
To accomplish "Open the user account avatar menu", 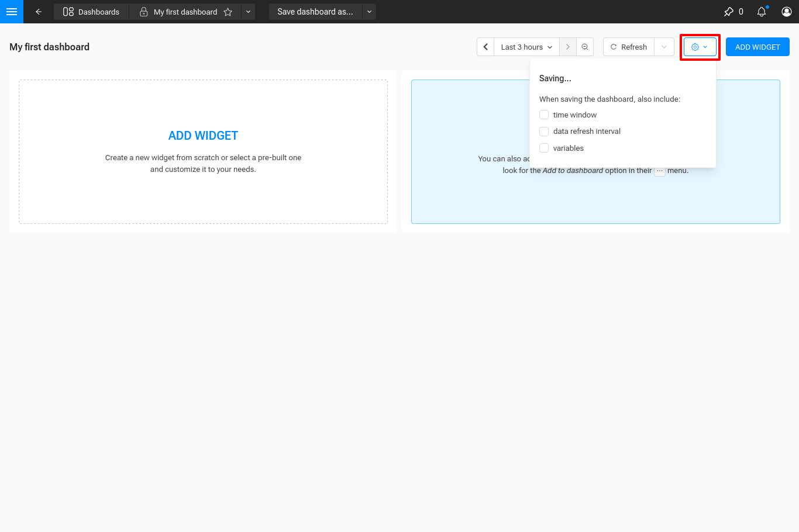I will tap(787, 11).
